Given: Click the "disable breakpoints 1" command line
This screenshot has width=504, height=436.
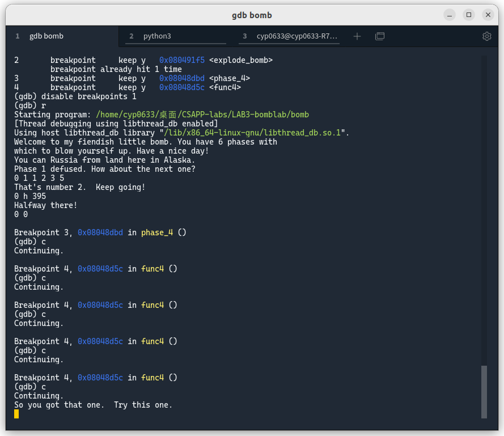Looking at the screenshot, I should coord(75,96).
